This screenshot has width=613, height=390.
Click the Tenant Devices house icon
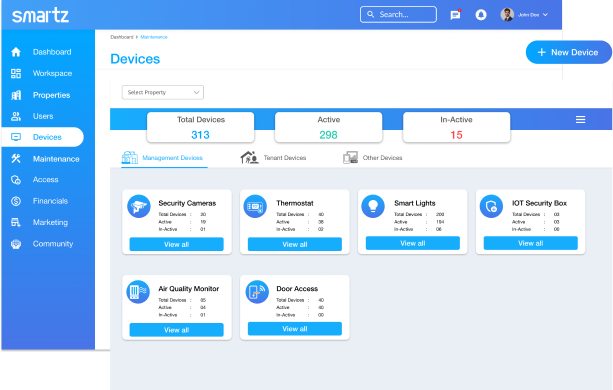(x=249, y=157)
